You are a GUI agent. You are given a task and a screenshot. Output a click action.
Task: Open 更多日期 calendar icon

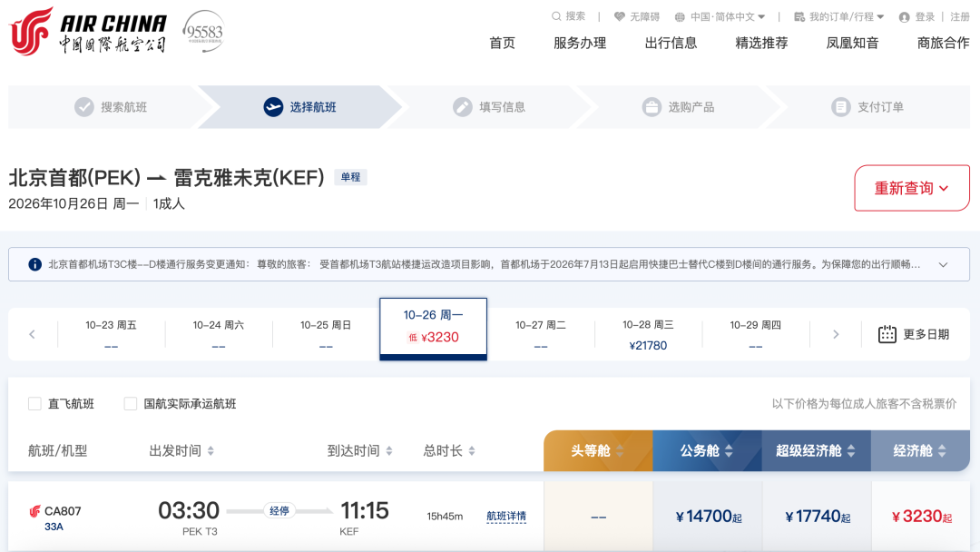887,334
